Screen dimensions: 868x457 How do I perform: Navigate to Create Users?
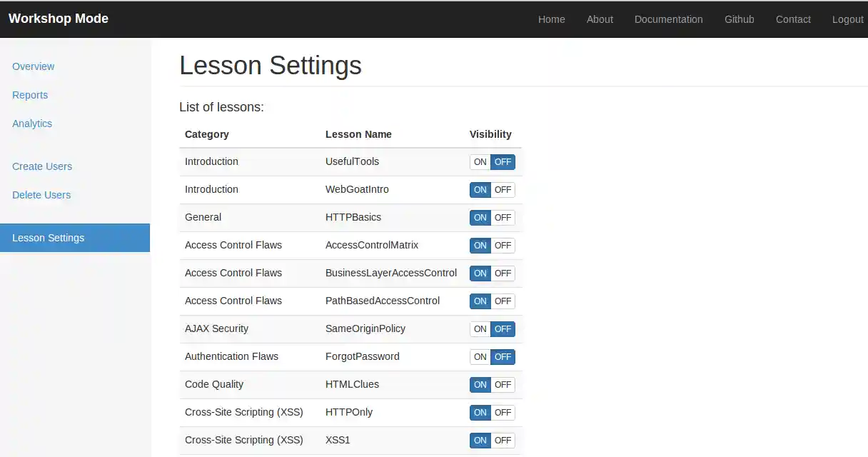click(x=42, y=166)
